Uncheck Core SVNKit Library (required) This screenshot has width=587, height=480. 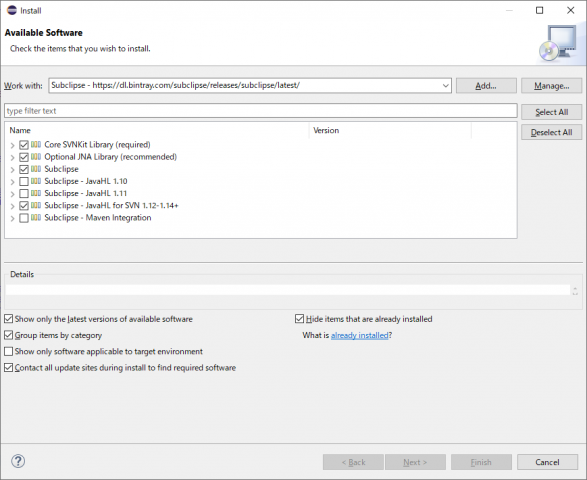[24, 145]
